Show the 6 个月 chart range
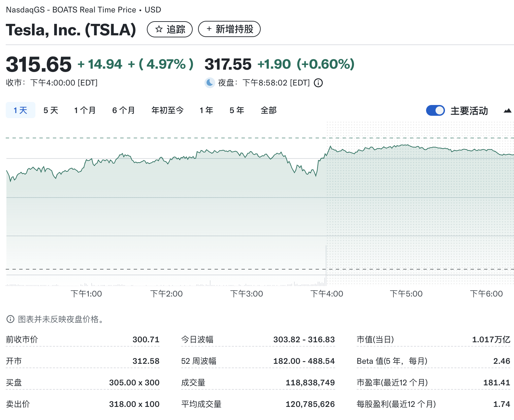 point(124,110)
